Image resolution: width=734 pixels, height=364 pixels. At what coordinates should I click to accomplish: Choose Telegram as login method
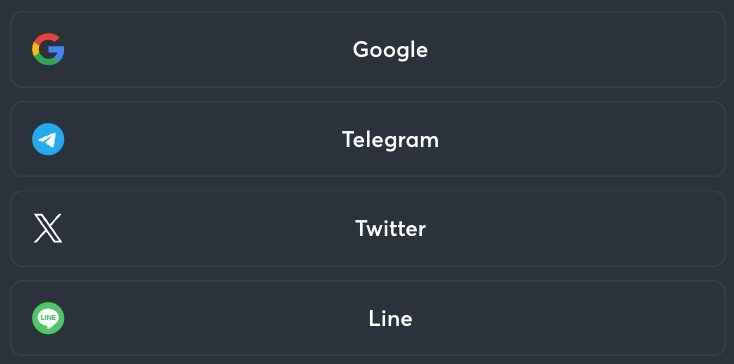click(368, 139)
